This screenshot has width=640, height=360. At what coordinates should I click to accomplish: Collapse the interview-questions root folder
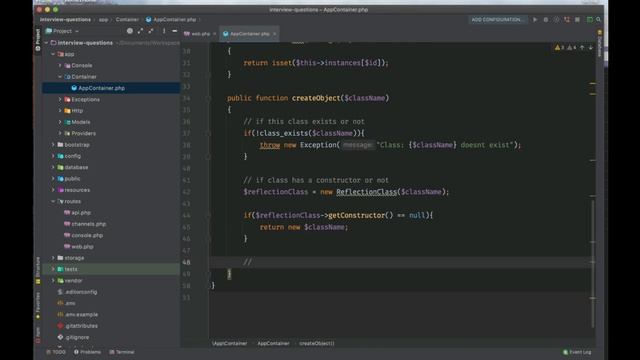pos(47,43)
